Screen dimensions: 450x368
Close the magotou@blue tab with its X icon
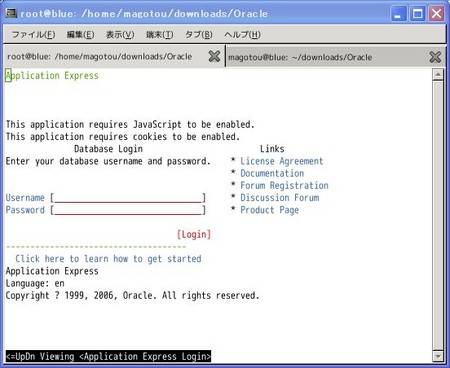(x=435, y=57)
